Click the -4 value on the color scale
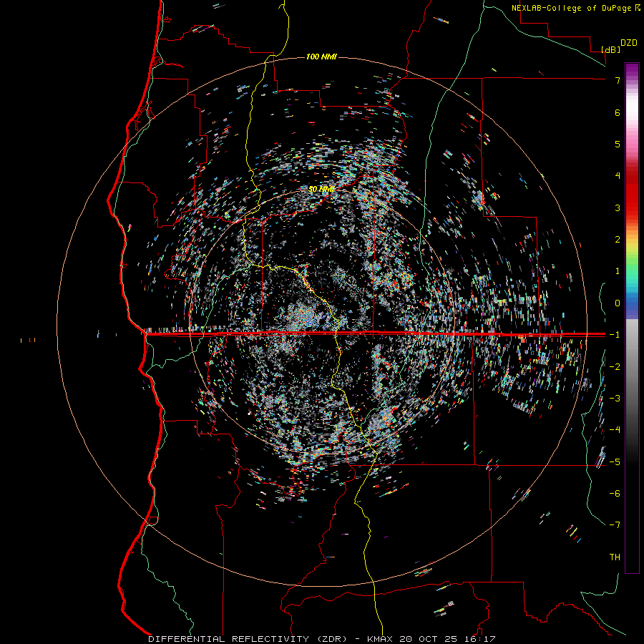The width and height of the screenshot is (644, 644). [x=615, y=430]
